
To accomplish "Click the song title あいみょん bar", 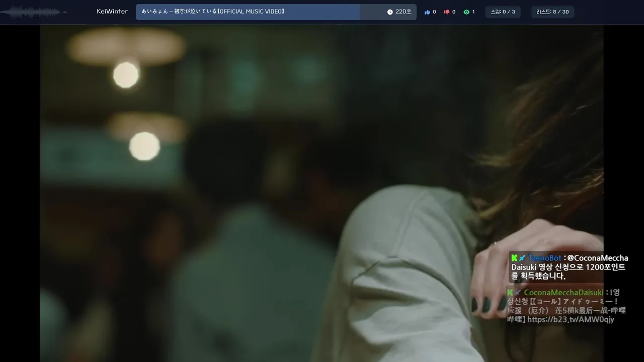I will click(276, 12).
